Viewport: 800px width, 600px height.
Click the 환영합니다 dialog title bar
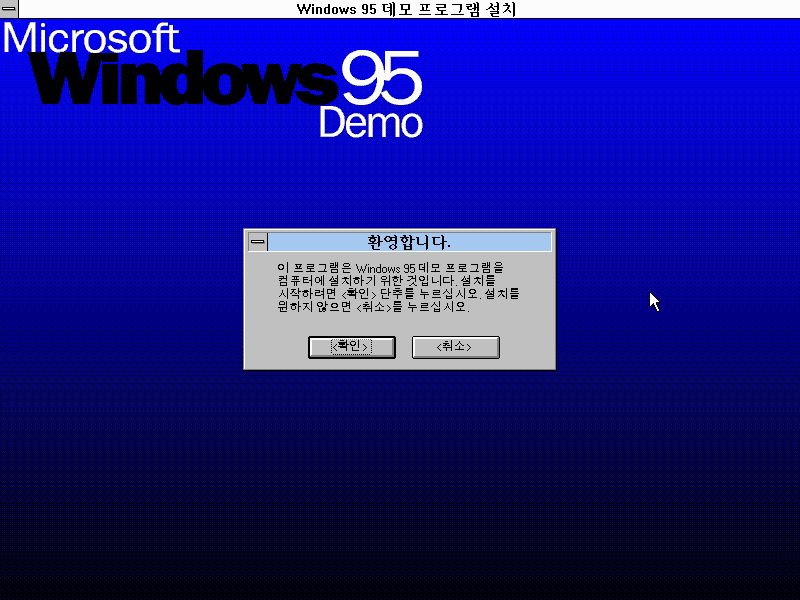coord(409,242)
